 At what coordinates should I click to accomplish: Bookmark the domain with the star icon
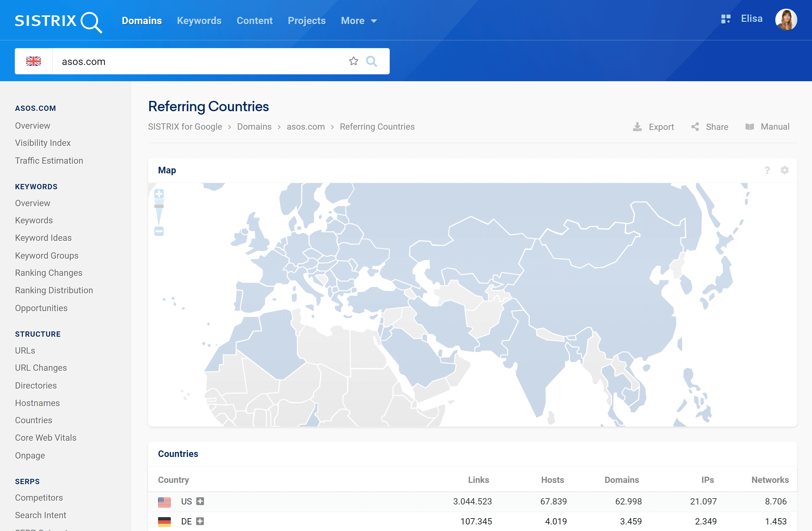point(354,61)
